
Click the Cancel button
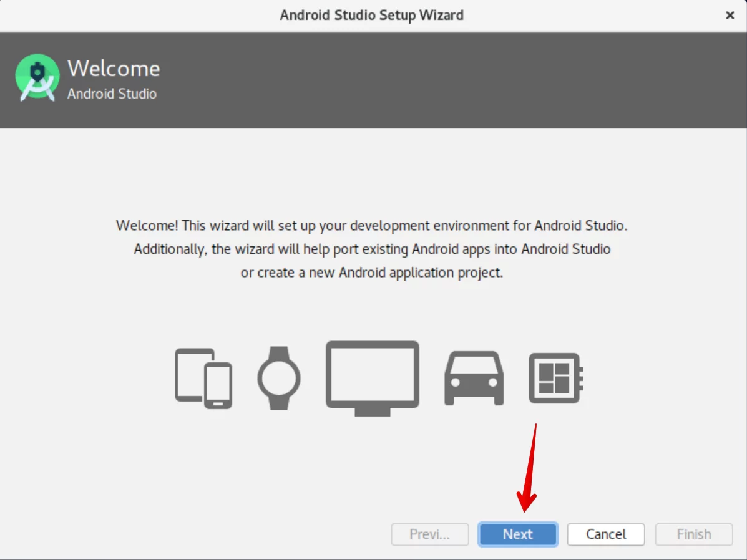tap(606, 534)
